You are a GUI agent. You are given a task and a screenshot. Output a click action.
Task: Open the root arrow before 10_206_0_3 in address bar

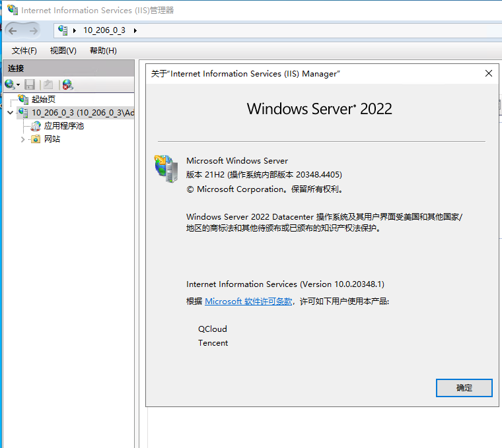[74, 31]
